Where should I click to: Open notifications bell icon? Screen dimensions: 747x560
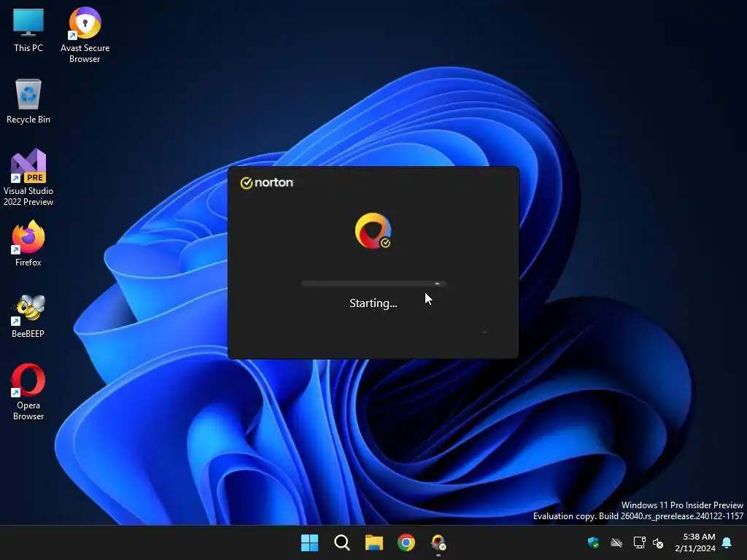tap(727, 542)
